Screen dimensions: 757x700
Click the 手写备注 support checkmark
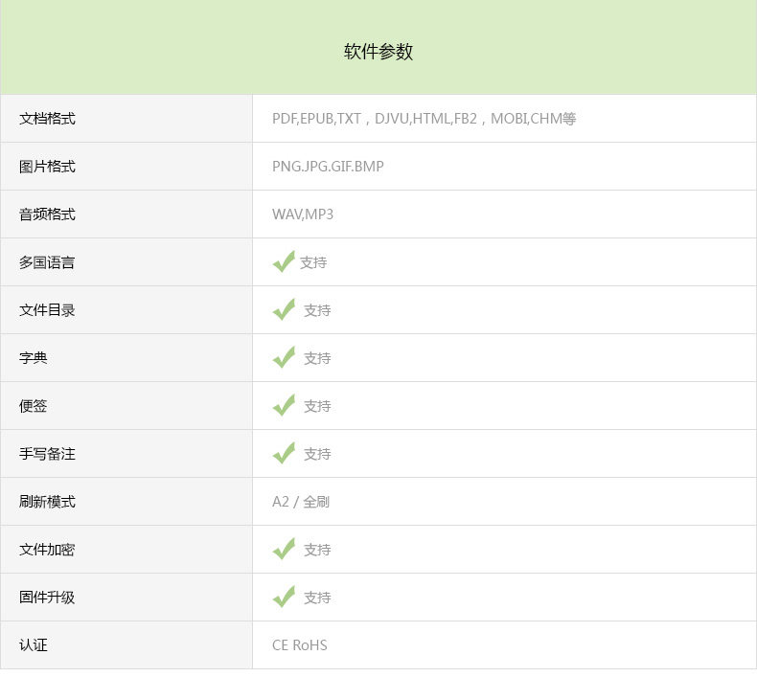coord(283,453)
